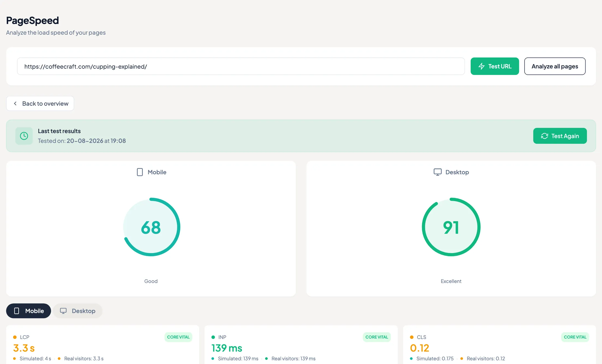Click 'Real visitors: 3.3 s' text
The height and width of the screenshot is (364, 602).
tap(84, 358)
